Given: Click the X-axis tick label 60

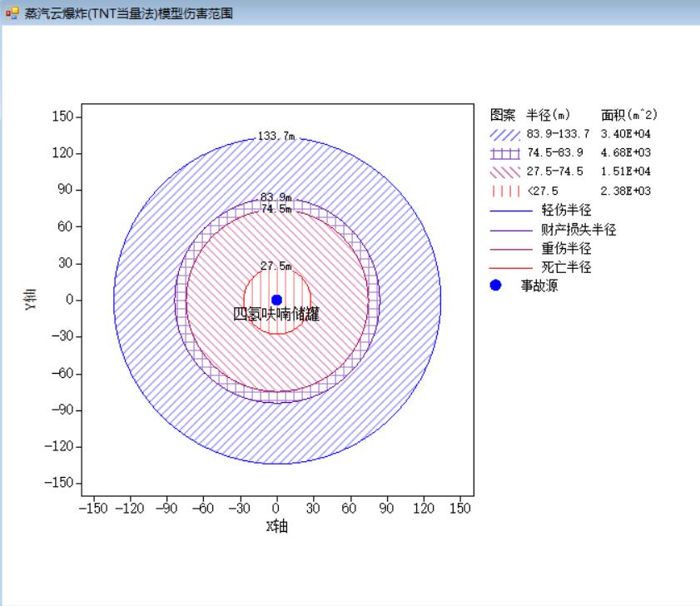Looking at the screenshot, I should point(349,509).
